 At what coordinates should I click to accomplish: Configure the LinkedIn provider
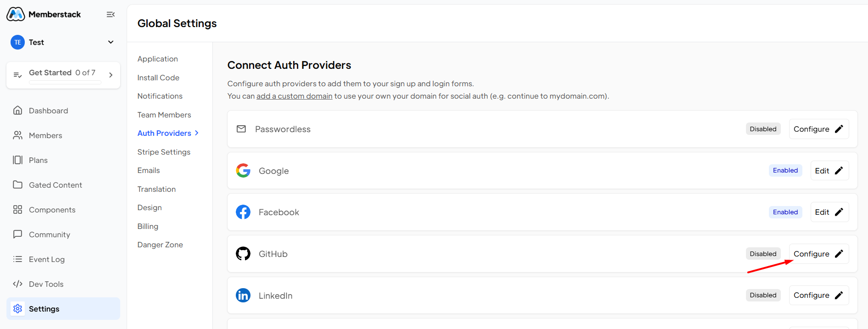coord(819,295)
